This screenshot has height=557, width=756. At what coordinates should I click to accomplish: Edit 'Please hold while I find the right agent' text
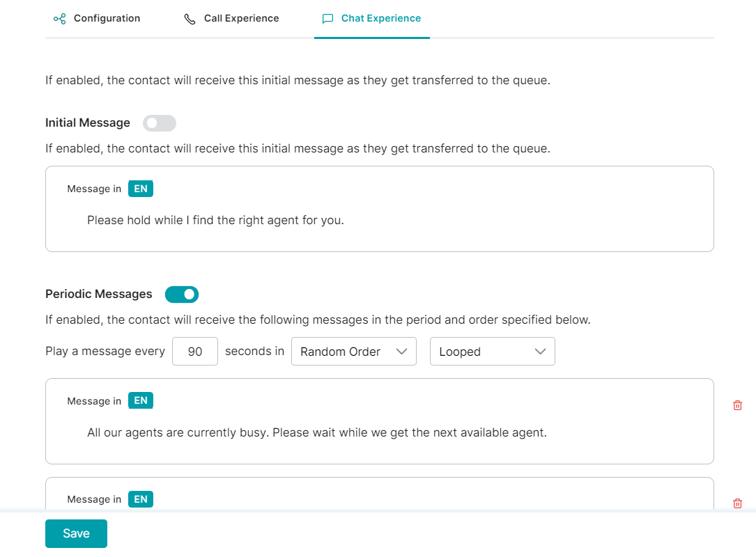(x=215, y=220)
